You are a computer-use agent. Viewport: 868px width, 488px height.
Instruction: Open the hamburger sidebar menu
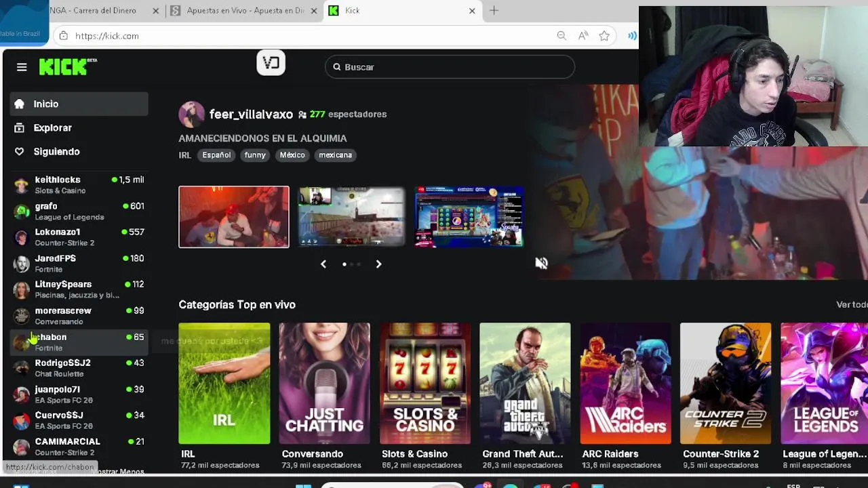[x=22, y=67]
